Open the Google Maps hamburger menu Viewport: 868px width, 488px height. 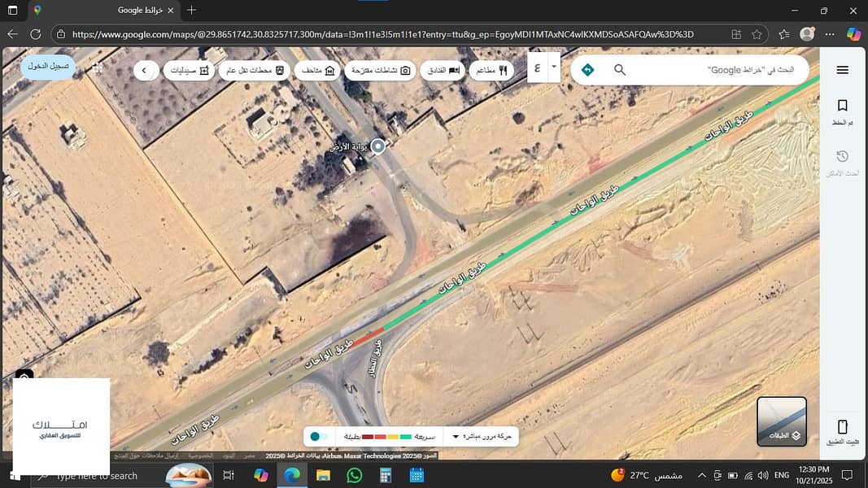click(x=842, y=70)
